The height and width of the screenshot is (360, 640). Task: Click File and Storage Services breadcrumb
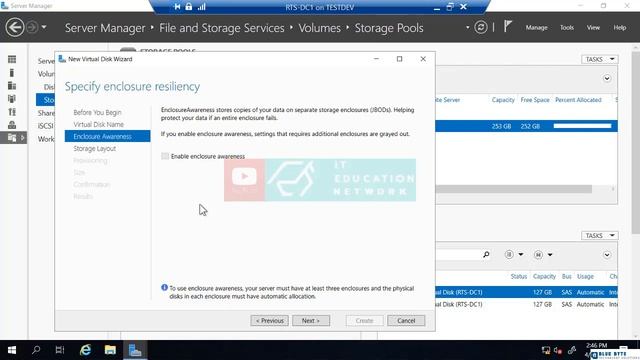point(222,28)
